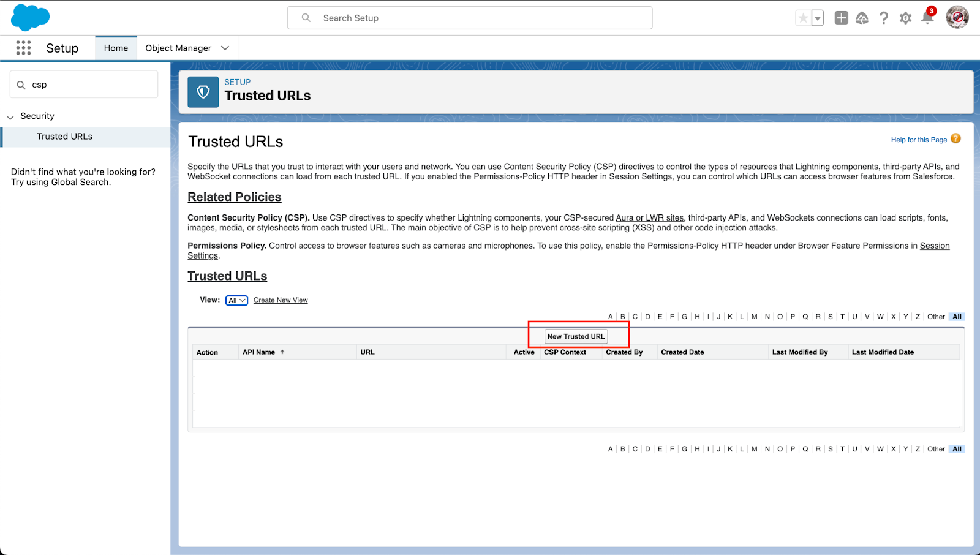The height and width of the screenshot is (555, 980).
Task: Expand the Object Manager dropdown arrow
Action: coord(225,47)
